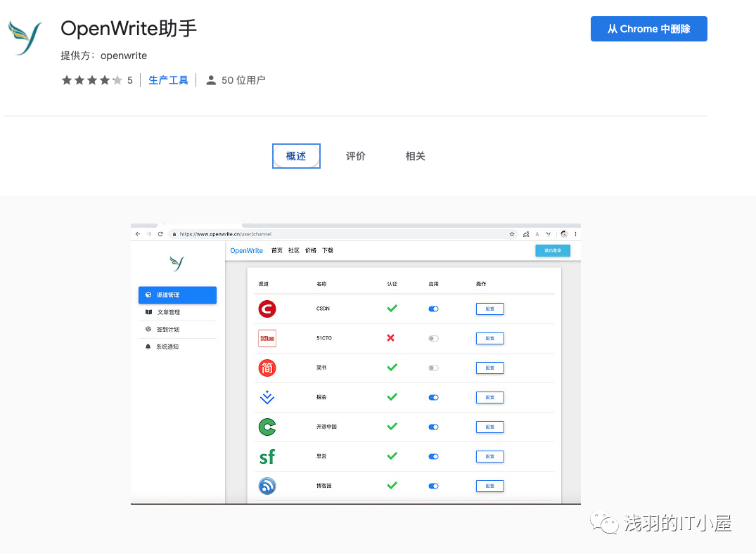Click the red cross in 51CTO row
Viewport: 756px width, 556px height.
tap(391, 337)
